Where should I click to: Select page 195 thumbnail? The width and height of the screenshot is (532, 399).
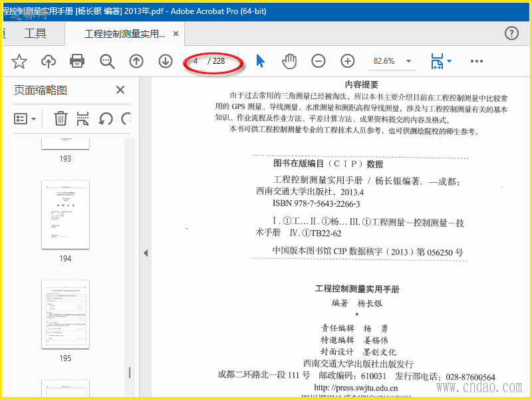(x=65, y=315)
